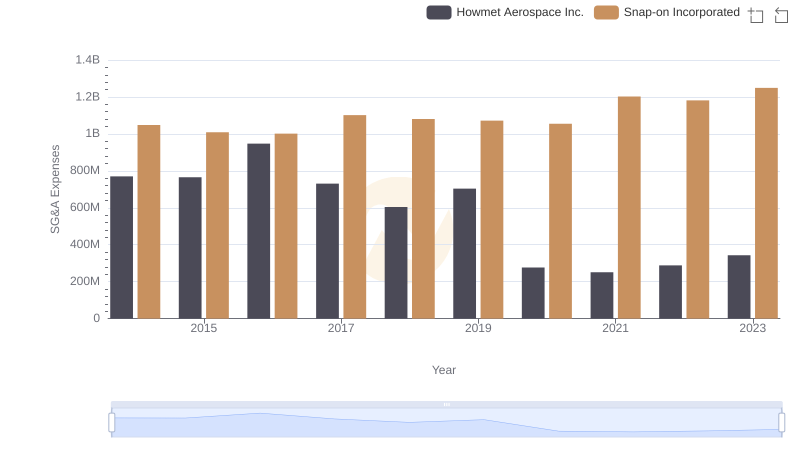Toggle the Snap-on Incorporated legend series
The width and height of the screenshot is (800, 461).
pyautogui.click(x=667, y=12)
